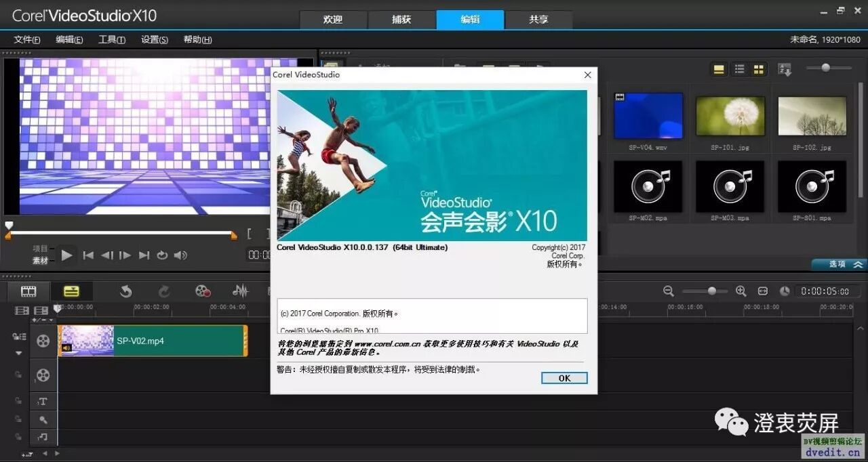Switch to the 编辑 tab
Viewport: 868px width, 462px height.
click(470, 20)
